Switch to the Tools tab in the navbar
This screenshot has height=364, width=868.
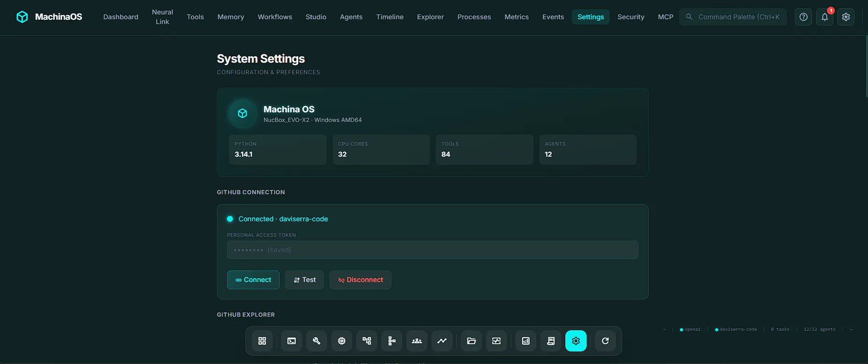pos(195,17)
